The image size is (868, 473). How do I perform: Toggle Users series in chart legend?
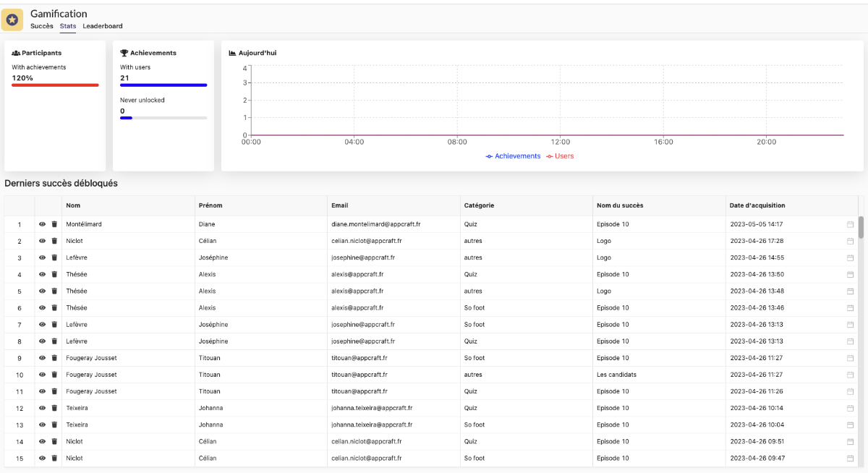(560, 156)
